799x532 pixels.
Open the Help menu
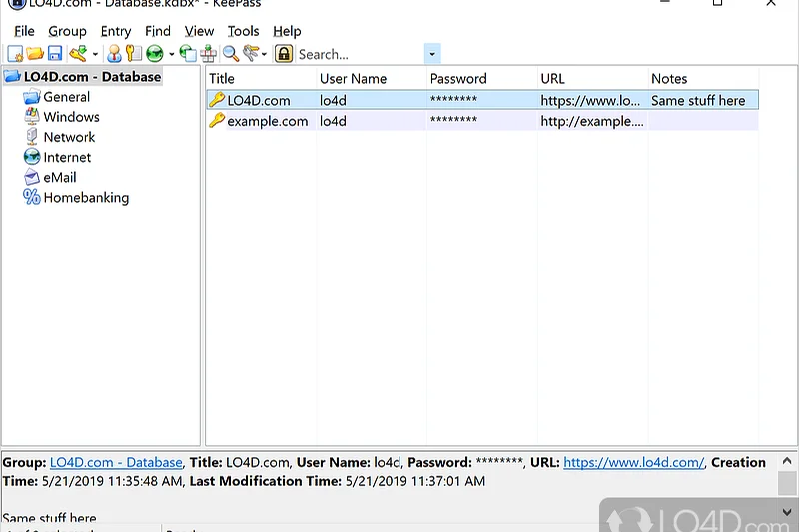point(287,31)
